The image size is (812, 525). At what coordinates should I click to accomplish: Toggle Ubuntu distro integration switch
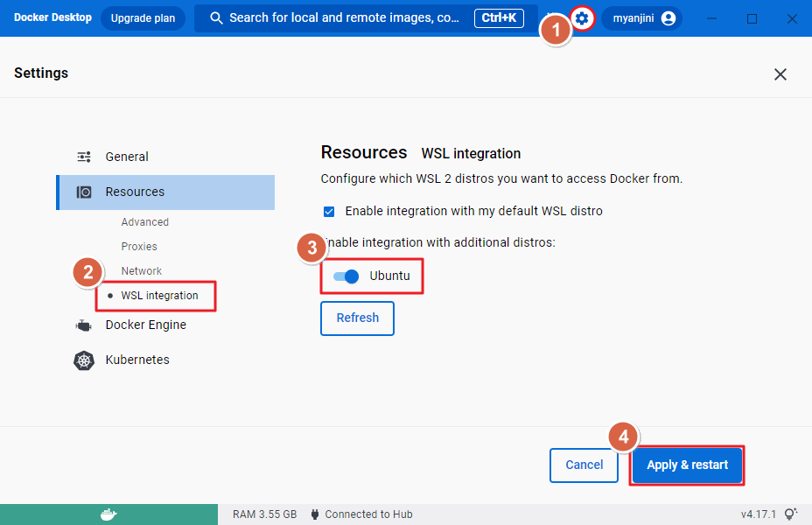click(x=346, y=276)
